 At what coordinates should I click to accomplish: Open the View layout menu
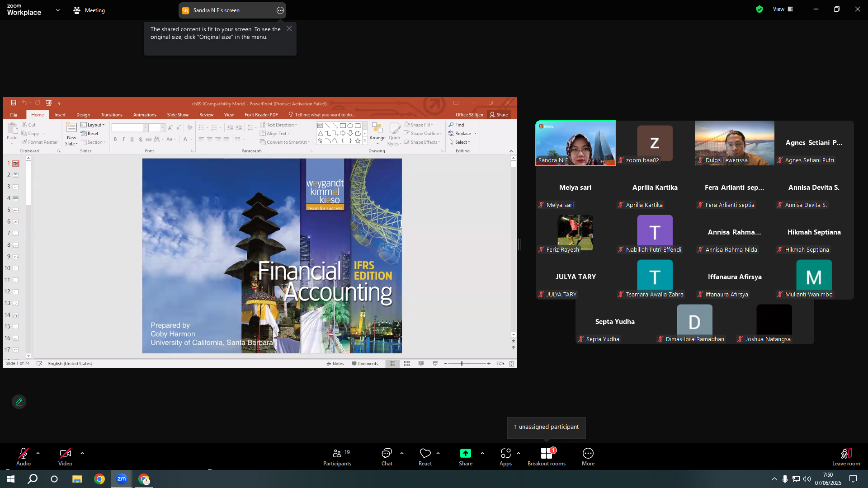coord(783,9)
